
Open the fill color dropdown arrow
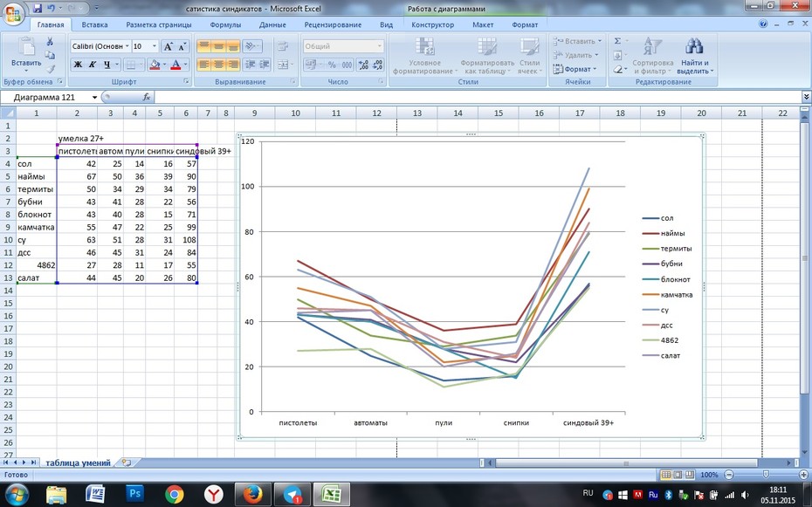(164, 65)
